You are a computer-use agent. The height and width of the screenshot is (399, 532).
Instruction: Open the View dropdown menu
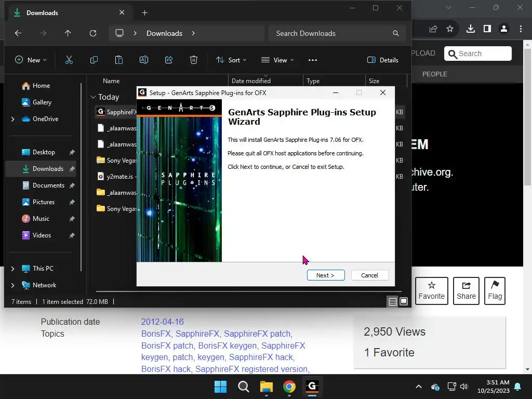[277, 60]
